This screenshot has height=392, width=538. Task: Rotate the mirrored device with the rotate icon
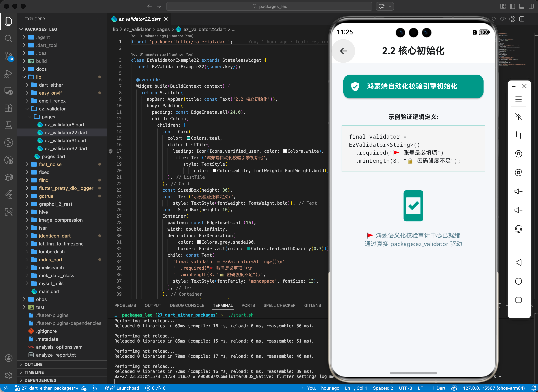519,229
